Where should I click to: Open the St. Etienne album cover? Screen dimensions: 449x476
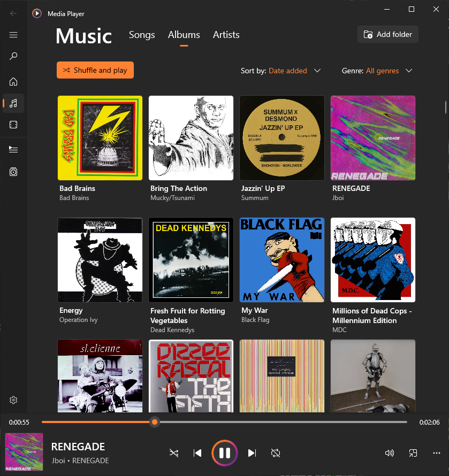point(100,376)
